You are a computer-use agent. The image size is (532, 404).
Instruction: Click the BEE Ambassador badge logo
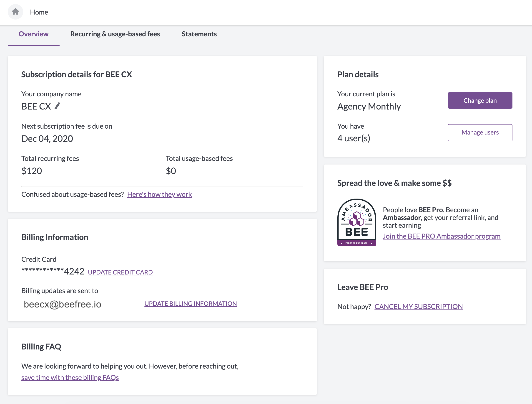(x=356, y=222)
